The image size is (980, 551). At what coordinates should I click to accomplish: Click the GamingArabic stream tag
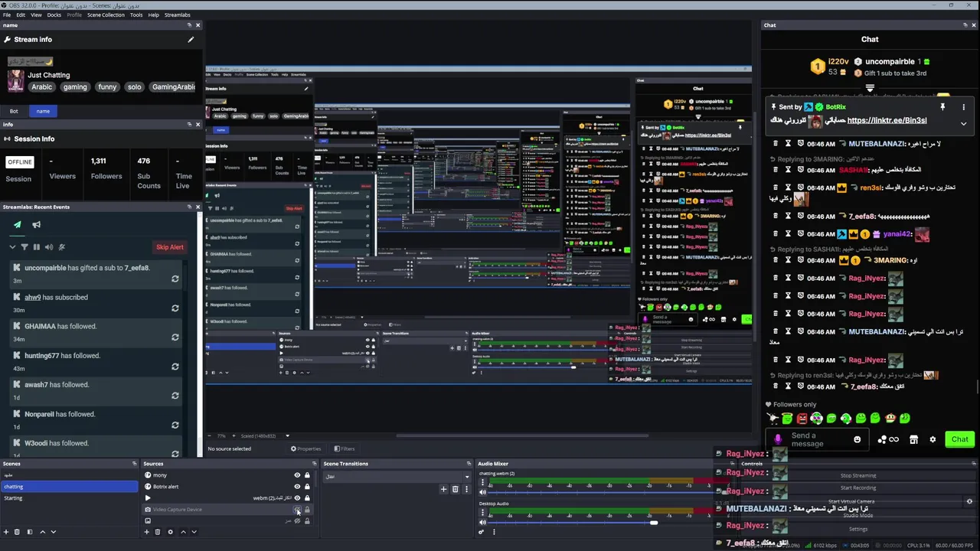click(174, 86)
